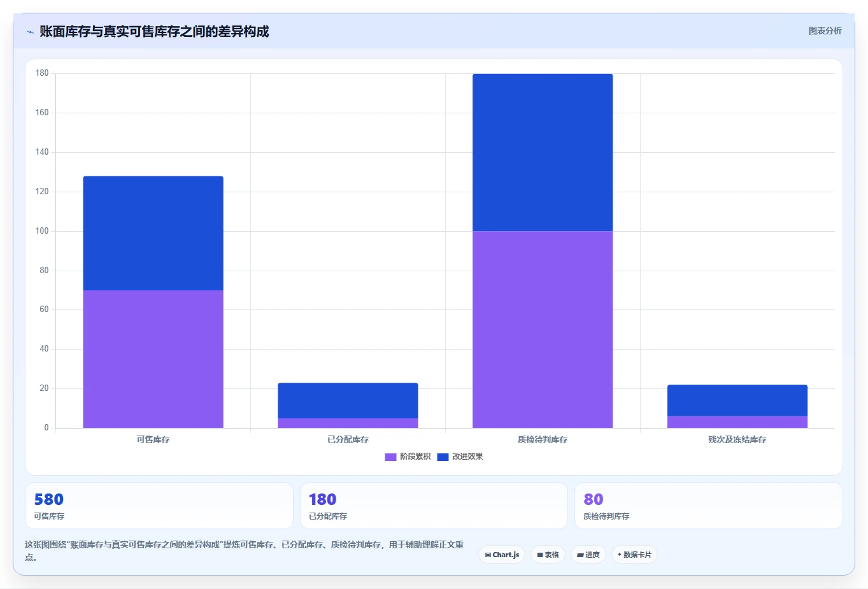Click the chart title 账面库存与真实可售库存之间的差异构成

(x=154, y=31)
